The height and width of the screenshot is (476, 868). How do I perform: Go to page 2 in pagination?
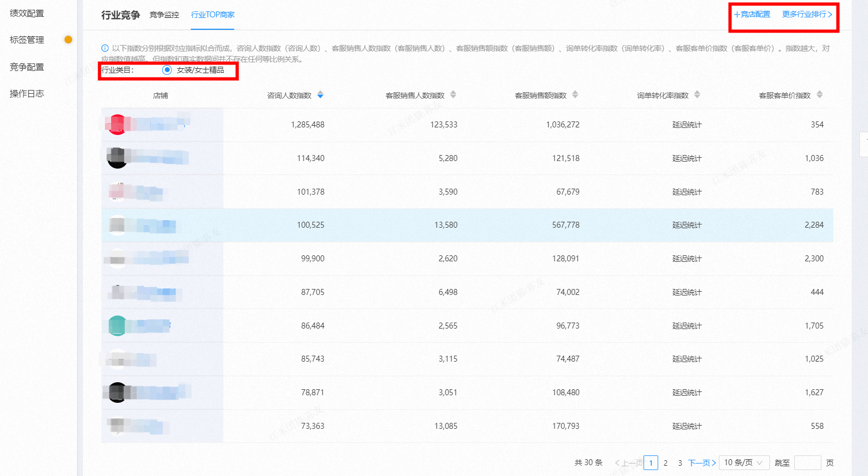(x=665, y=462)
